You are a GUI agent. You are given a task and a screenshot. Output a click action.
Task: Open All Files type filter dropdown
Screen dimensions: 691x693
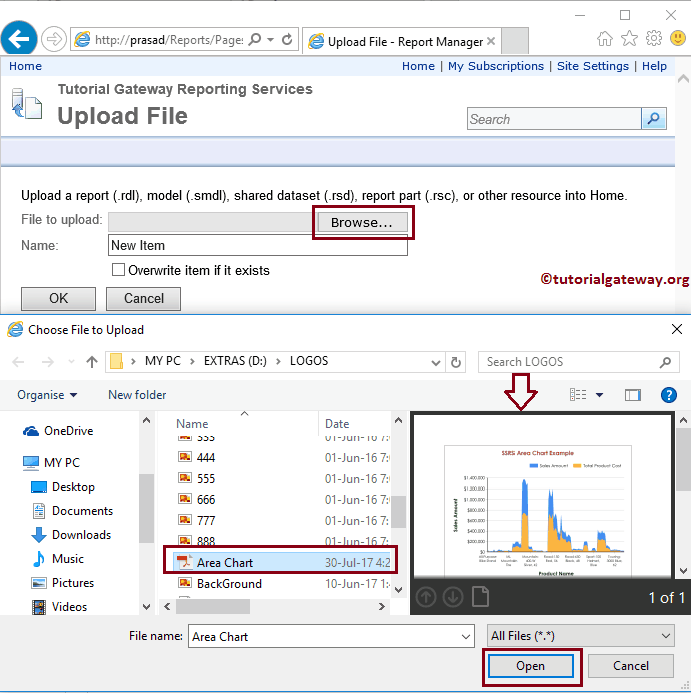(665, 636)
